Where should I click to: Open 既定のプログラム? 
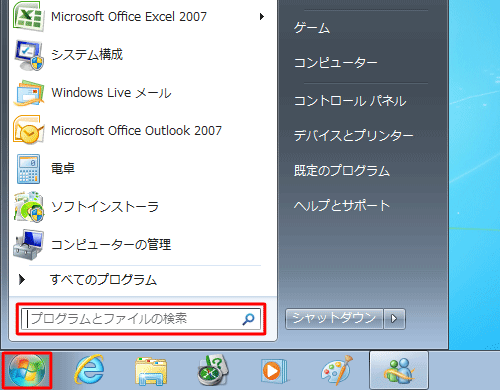(x=342, y=171)
